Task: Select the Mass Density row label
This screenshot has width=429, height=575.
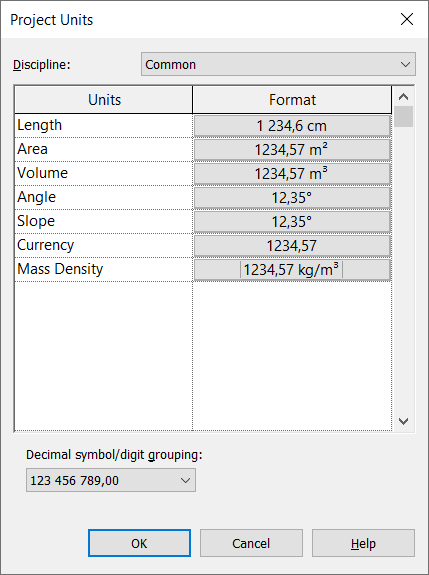Action: coord(60,269)
